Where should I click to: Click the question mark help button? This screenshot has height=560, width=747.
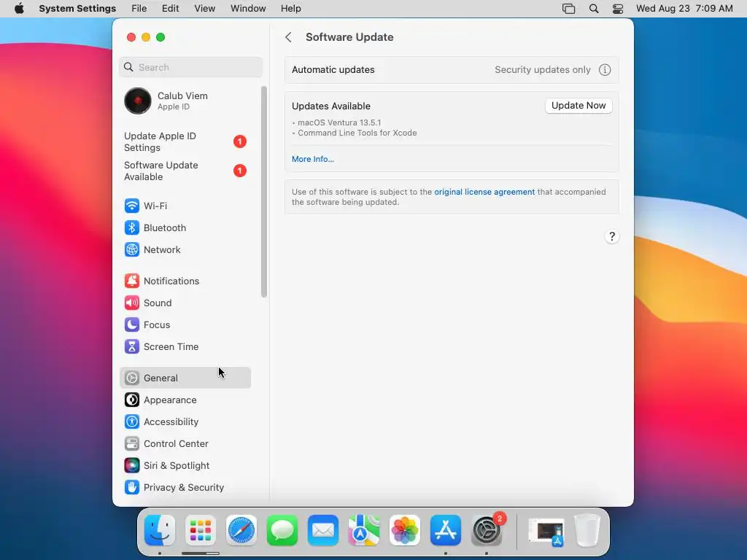click(x=612, y=237)
